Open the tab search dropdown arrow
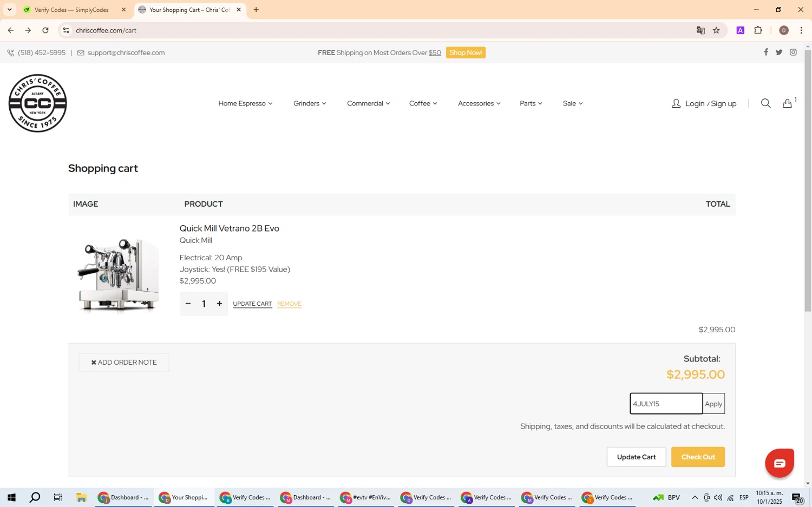 click(9, 10)
